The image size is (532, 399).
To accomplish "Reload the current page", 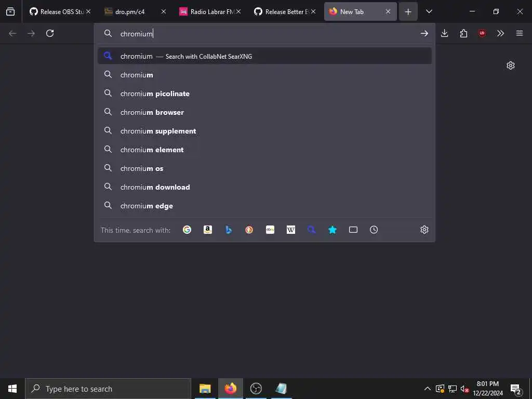I will [x=50, y=33].
